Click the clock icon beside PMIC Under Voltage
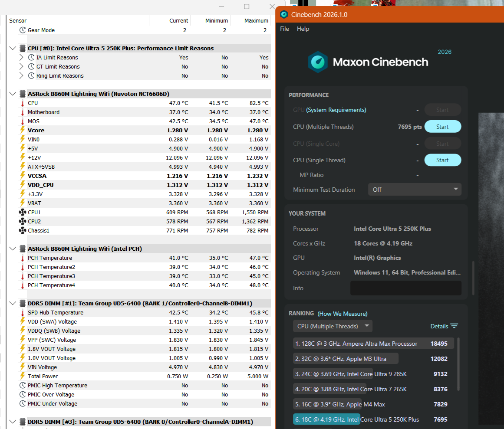 point(23,404)
